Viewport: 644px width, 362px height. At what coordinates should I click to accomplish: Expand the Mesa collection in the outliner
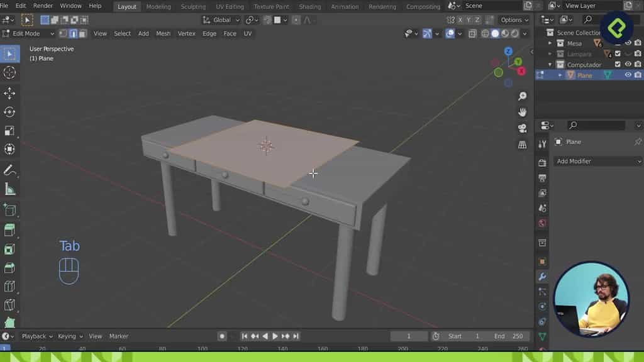click(550, 43)
